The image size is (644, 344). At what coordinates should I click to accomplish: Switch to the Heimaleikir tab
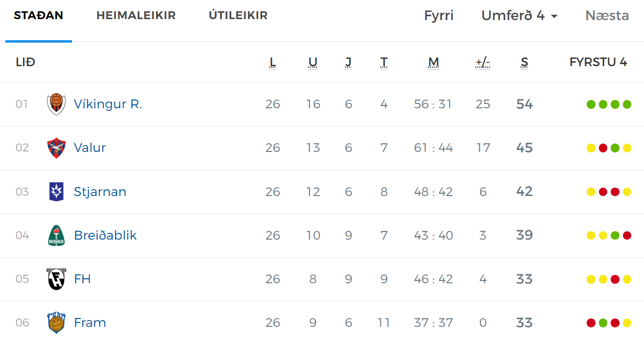(x=136, y=16)
